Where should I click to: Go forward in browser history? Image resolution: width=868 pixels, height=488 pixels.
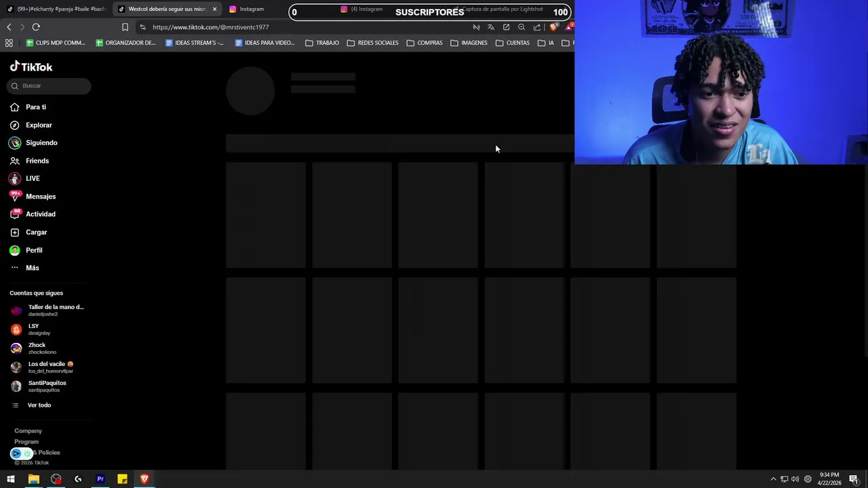22,27
